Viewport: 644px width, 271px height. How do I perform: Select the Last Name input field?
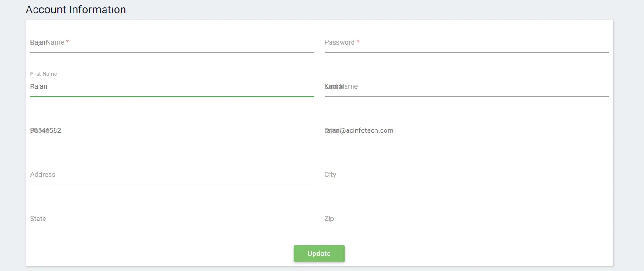466,87
